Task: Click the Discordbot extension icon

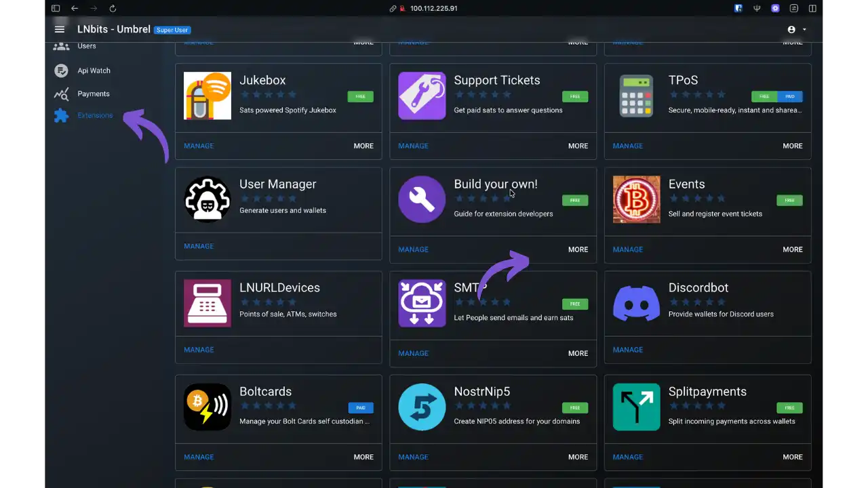Action: point(636,303)
